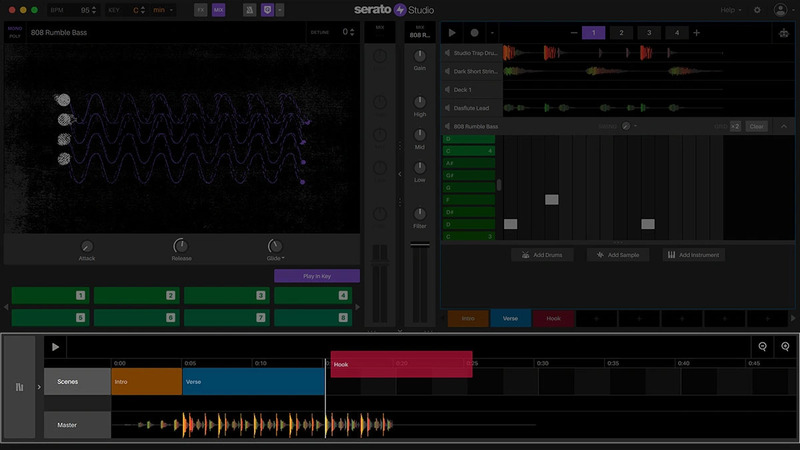This screenshot has height=450, width=800.
Task: Open the settings gear in top bar
Action: tap(756, 9)
